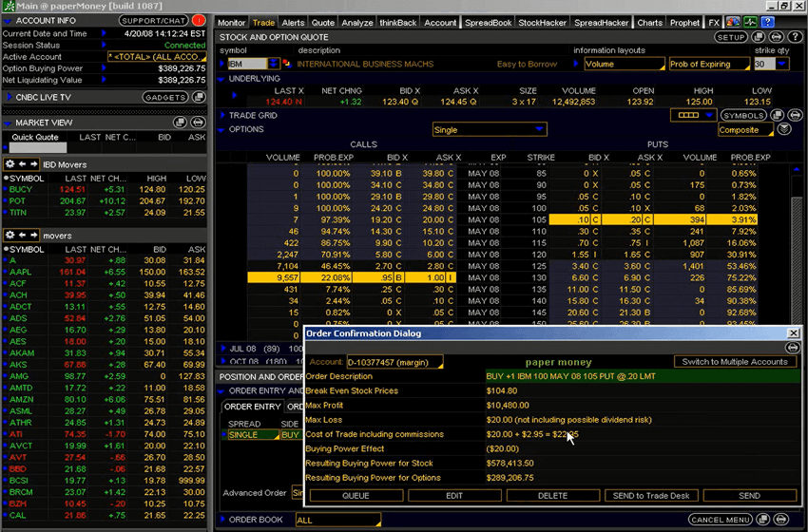This screenshot has width=808, height=532.
Task: Print the Order Confirmation Dialog
Action: coord(793,348)
